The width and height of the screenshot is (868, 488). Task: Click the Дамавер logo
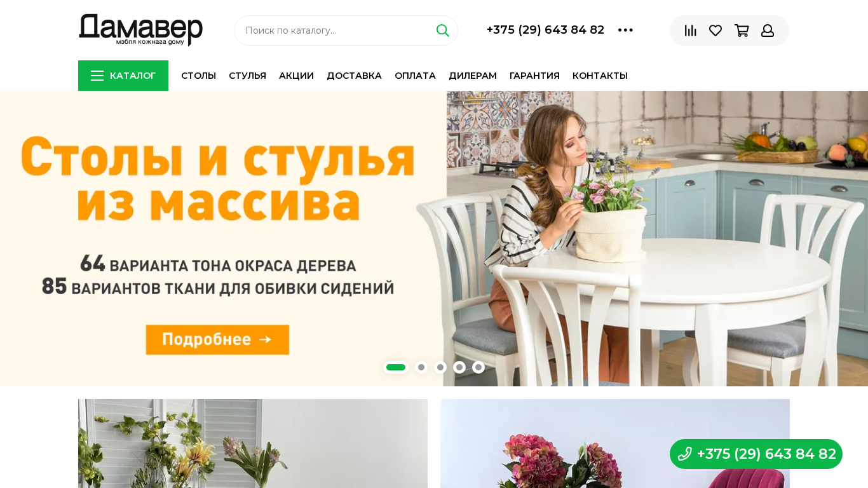click(140, 30)
